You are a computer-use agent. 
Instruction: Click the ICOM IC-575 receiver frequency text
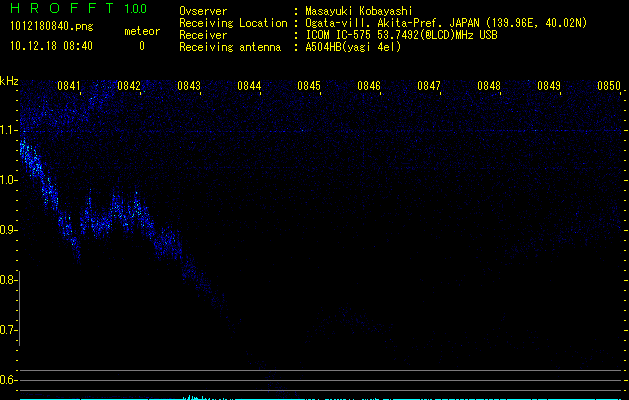click(402, 35)
